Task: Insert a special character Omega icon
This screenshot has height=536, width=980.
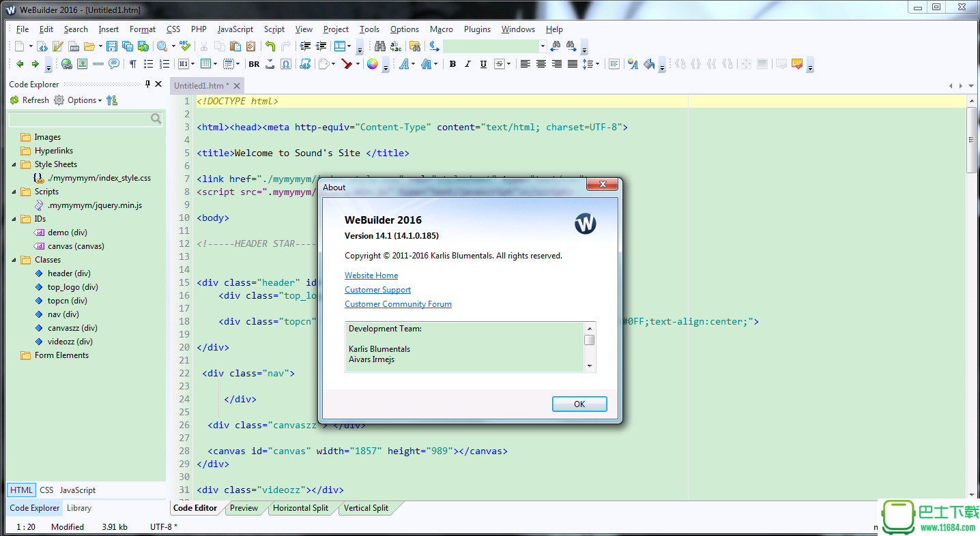Action: (x=285, y=64)
